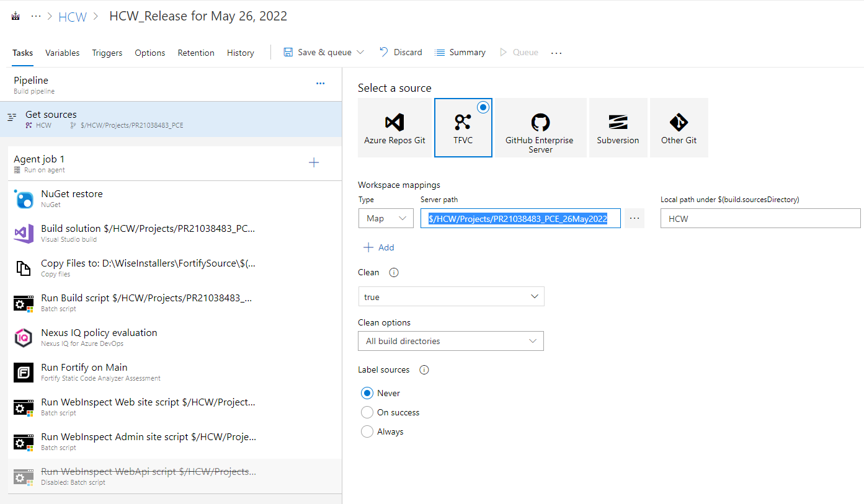Add a new workspace mapping

coord(379,247)
